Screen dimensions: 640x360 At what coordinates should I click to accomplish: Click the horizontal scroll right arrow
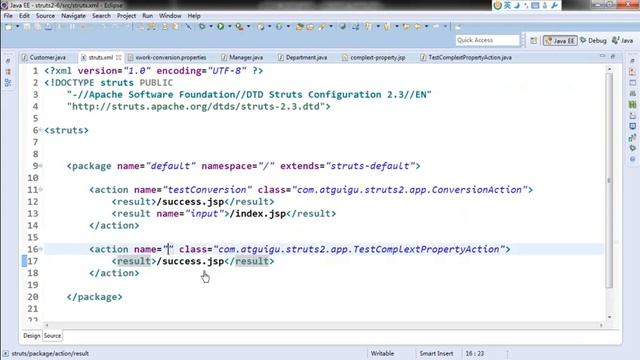pyautogui.click(x=601, y=325)
